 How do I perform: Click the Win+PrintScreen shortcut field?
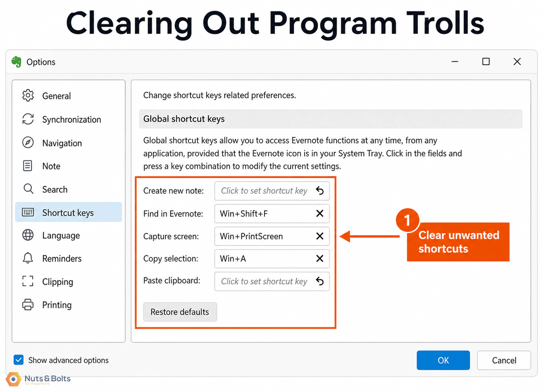[x=272, y=236]
